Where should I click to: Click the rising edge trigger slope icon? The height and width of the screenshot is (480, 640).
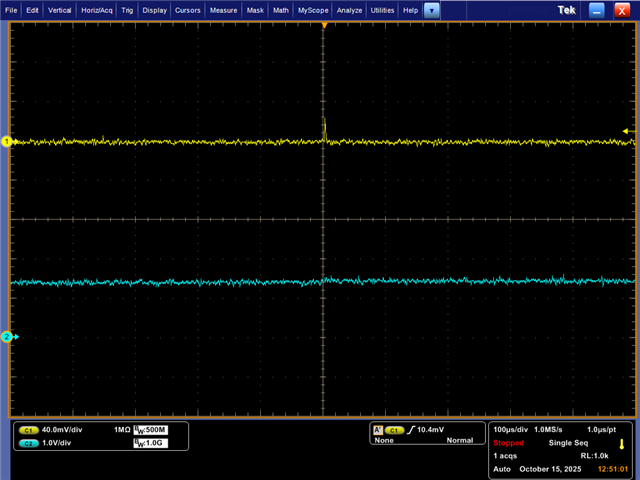(411, 430)
